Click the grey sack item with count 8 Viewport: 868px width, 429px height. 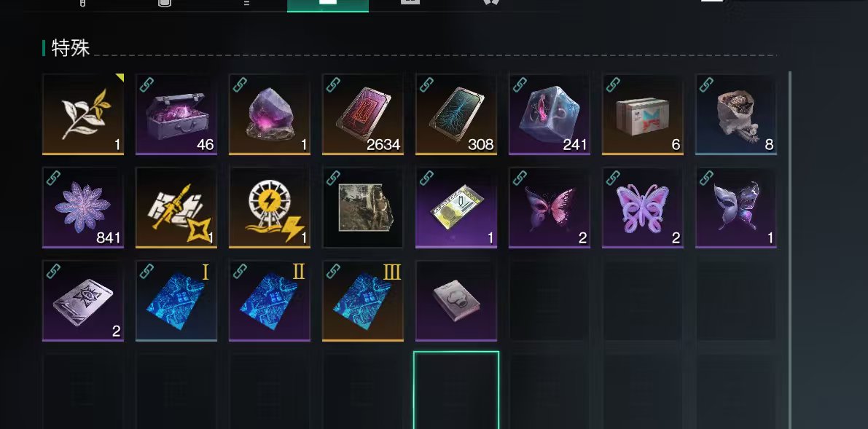pos(736,114)
